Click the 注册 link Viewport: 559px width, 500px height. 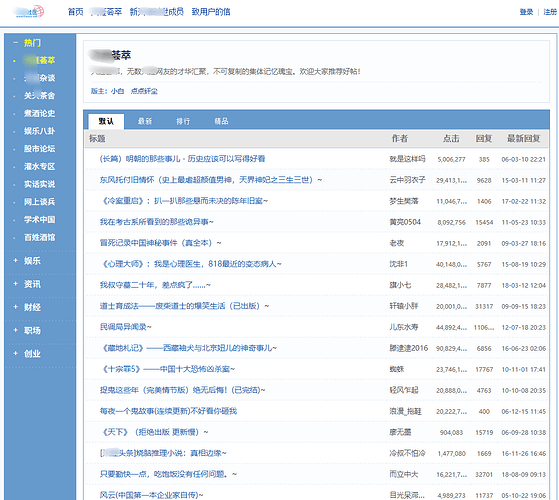(550, 12)
